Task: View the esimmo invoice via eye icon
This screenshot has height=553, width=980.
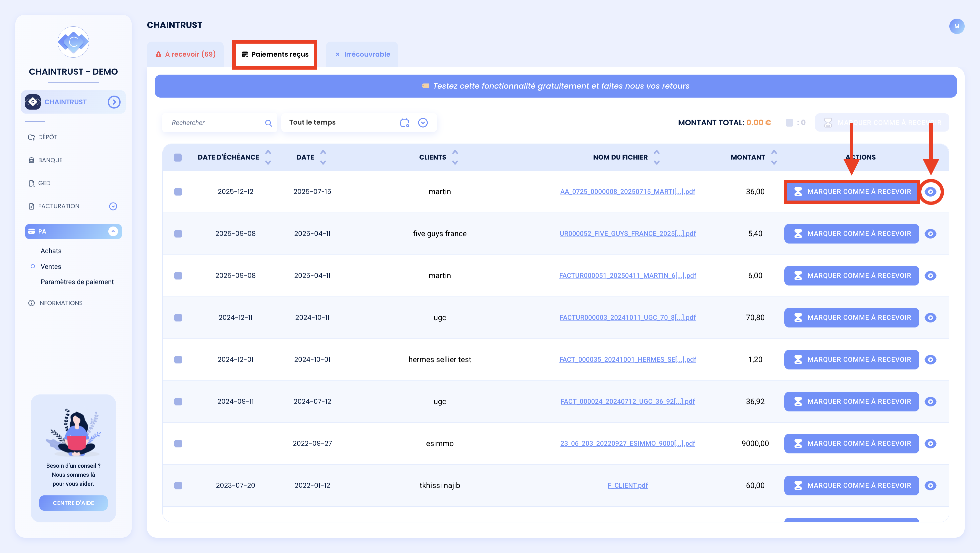Action: (930, 443)
